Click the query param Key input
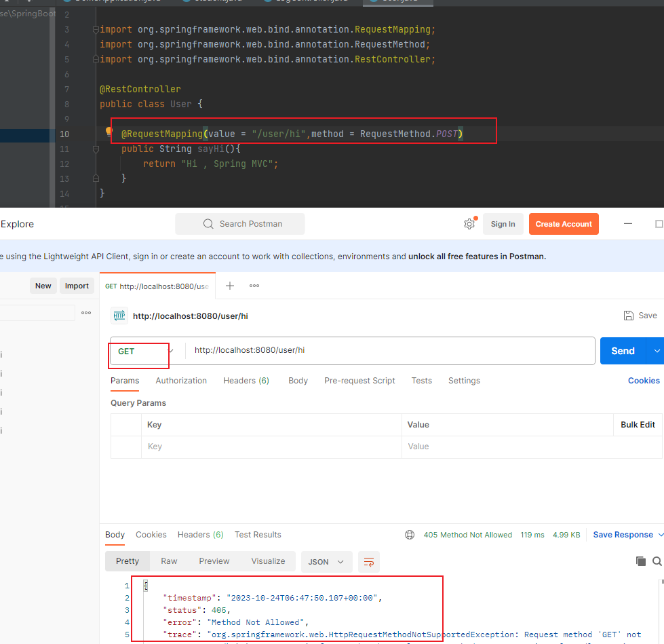The image size is (664, 644). (x=271, y=447)
